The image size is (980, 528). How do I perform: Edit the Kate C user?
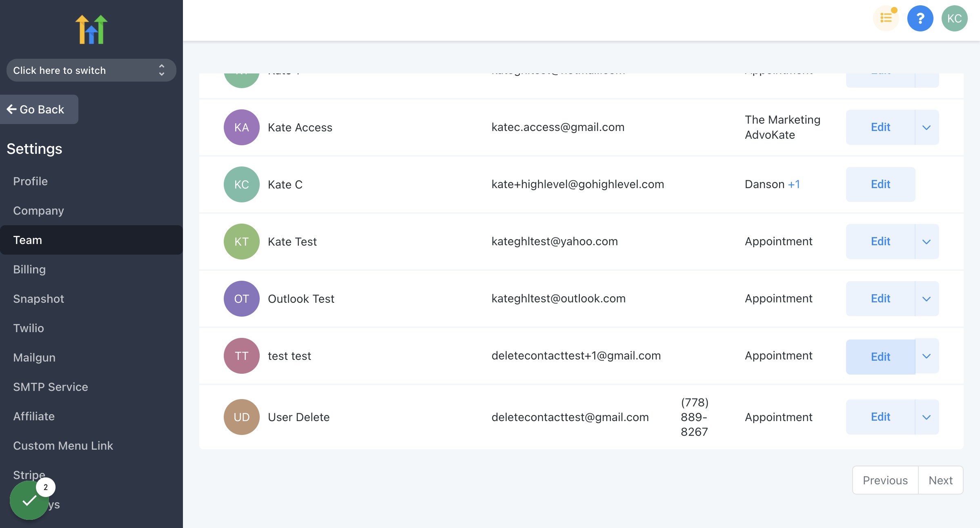coord(880,184)
